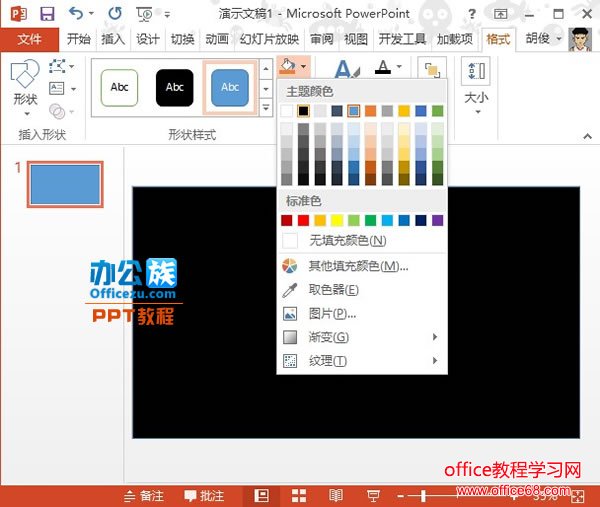
Task: Click the Redo/Repeat icon
Action: (115, 14)
